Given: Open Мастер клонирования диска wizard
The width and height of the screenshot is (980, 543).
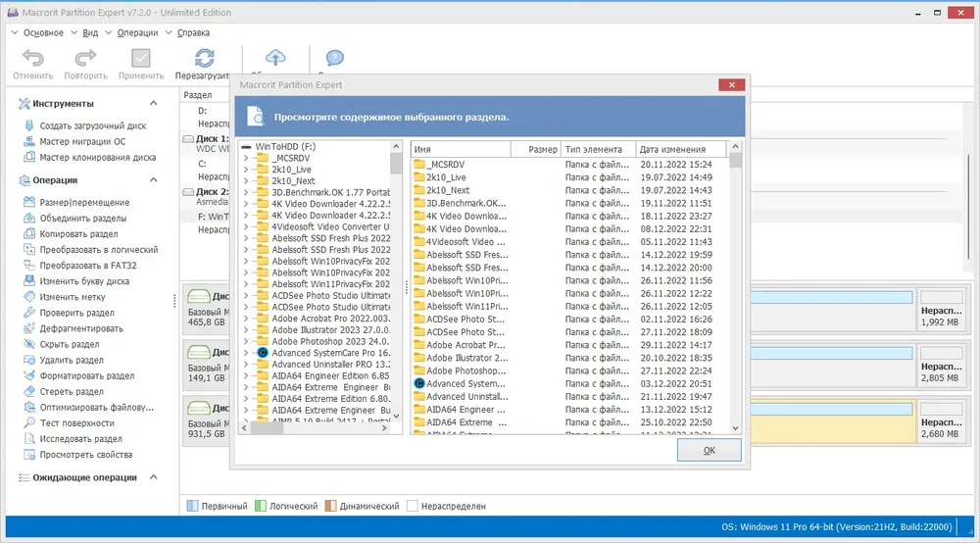Looking at the screenshot, I should click(x=97, y=158).
